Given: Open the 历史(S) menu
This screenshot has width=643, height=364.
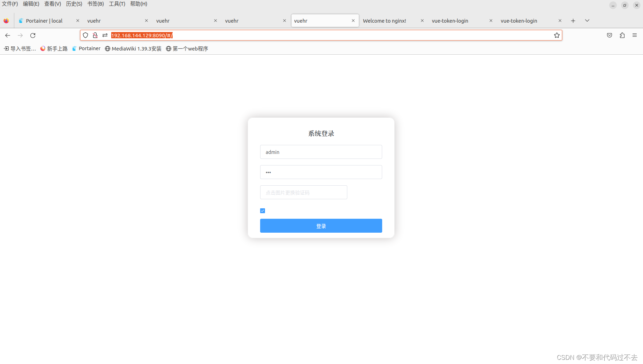Looking at the screenshot, I should tap(74, 4).
